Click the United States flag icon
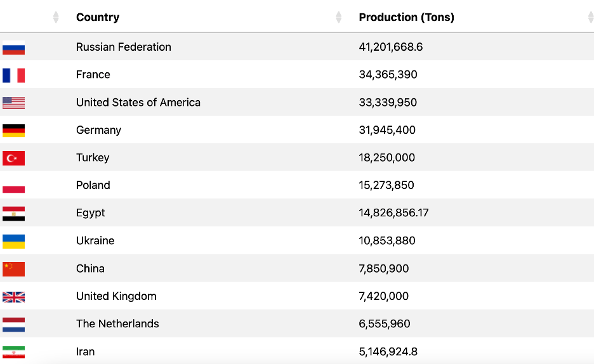The height and width of the screenshot is (364, 594). 13,103
